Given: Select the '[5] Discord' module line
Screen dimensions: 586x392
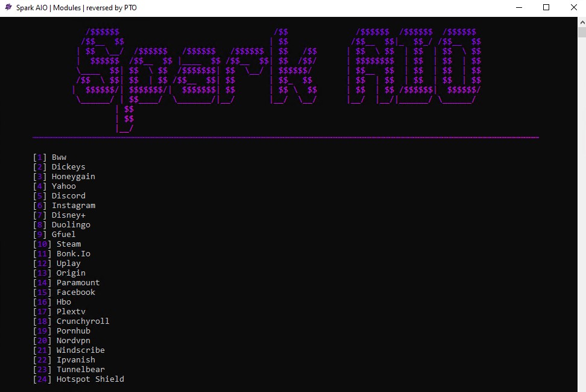Looking at the screenshot, I should tap(59, 196).
